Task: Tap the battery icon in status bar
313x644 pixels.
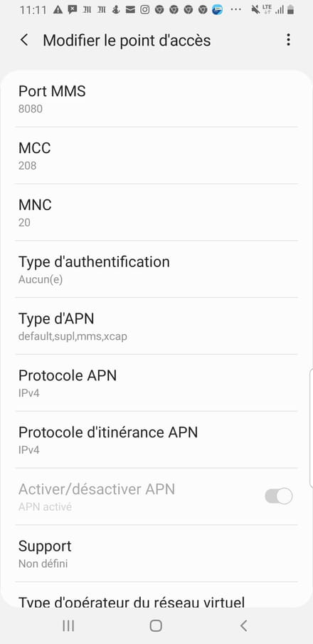Action: point(290,10)
